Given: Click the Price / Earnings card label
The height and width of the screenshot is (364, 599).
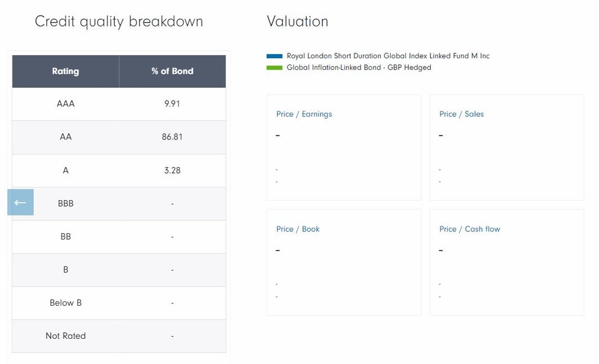Looking at the screenshot, I should point(304,114).
